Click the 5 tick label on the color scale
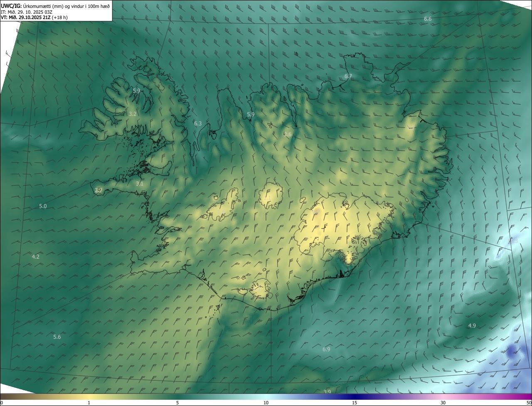Image resolution: width=532 pixels, height=406 pixels. coord(177,403)
